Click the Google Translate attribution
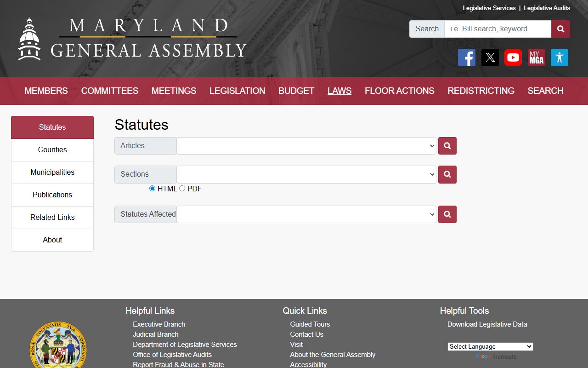The width and height of the screenshot is (588, 368). coord(496,357)
